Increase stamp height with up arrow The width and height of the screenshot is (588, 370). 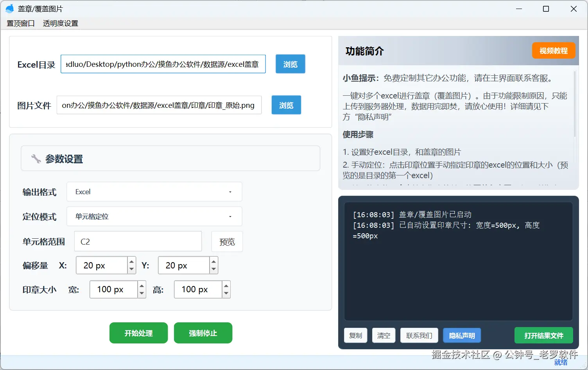click(226, 286)
